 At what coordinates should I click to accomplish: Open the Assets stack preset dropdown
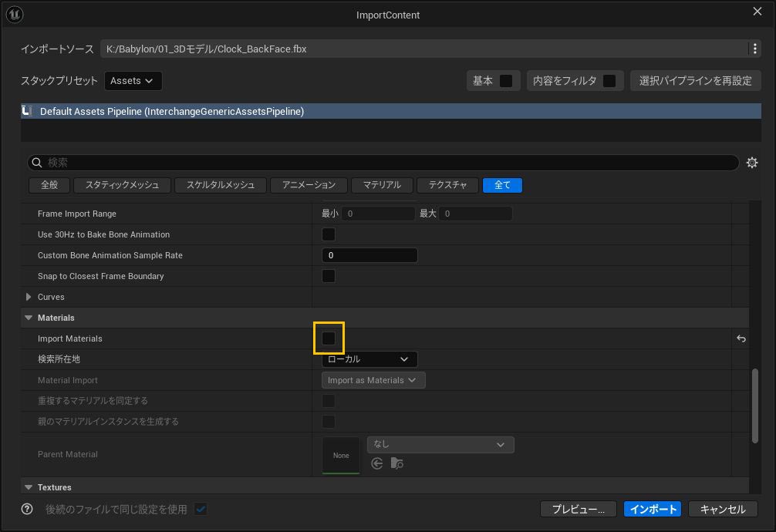[x=133, y=81]
